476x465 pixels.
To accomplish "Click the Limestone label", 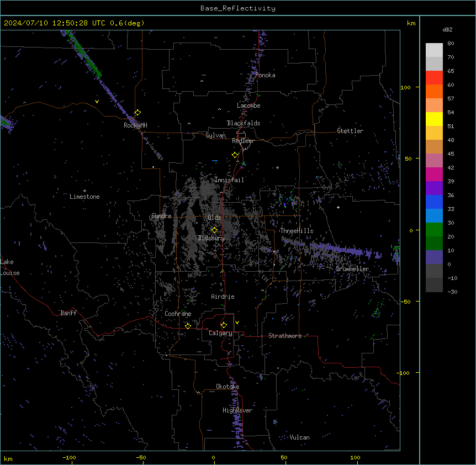I will 84,197.
